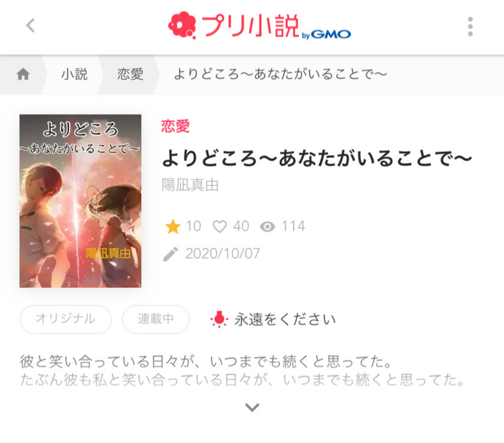Click the home icon in breadcrumb
504x443 pixels.
click(23, 74)
